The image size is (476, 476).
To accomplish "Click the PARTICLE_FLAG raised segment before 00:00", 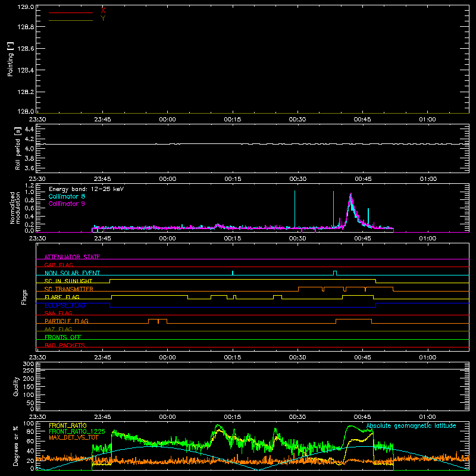I will click(158, 321).
